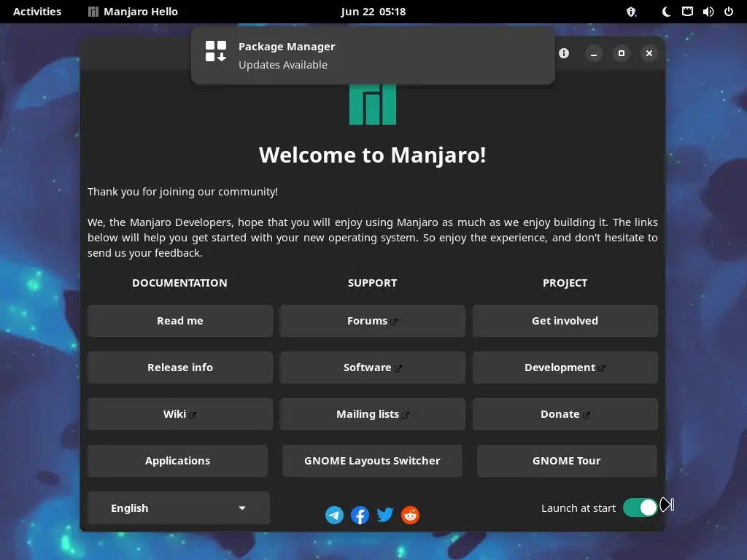Open the Activities overview
The width and height of the screenshot is (747, 560).
coord(37,12)
